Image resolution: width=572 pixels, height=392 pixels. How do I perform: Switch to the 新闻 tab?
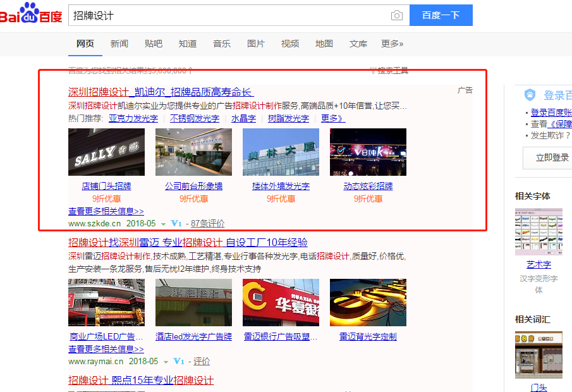pos(119,44)
